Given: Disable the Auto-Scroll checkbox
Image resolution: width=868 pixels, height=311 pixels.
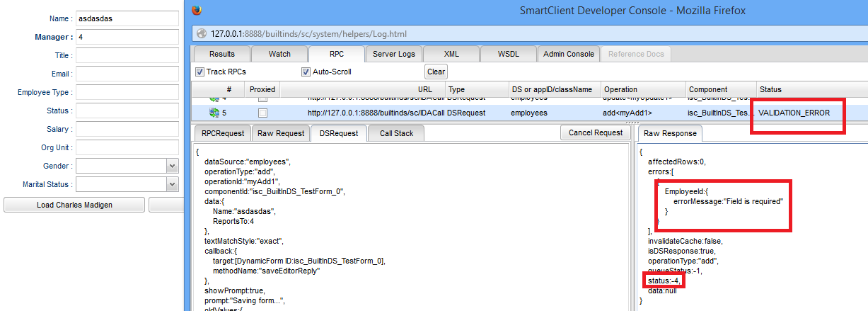Looking at the screenshot, I should tap(306, 72).
